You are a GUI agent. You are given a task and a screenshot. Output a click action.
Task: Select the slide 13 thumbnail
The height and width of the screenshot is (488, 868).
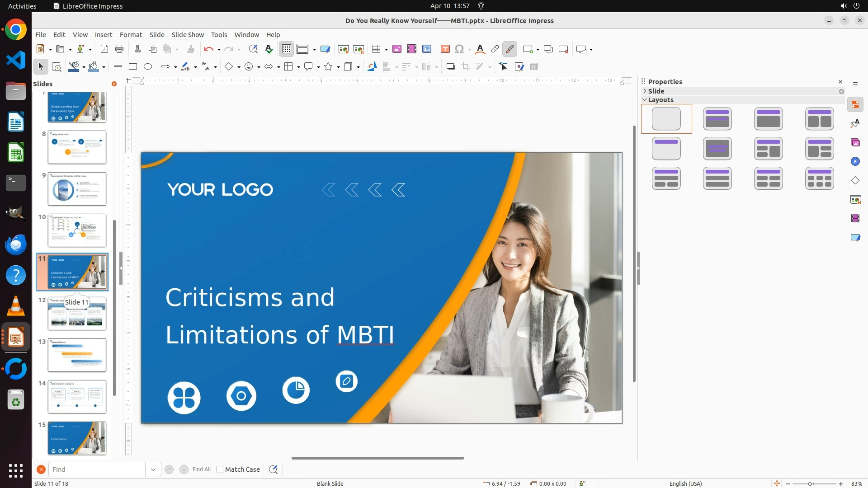(77, 355)
